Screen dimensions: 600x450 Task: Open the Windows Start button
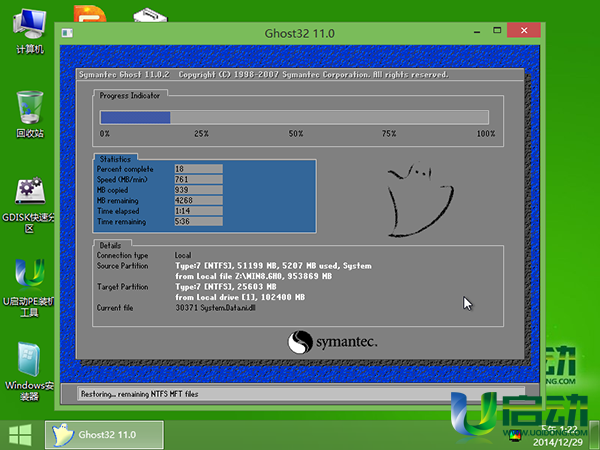20,435
